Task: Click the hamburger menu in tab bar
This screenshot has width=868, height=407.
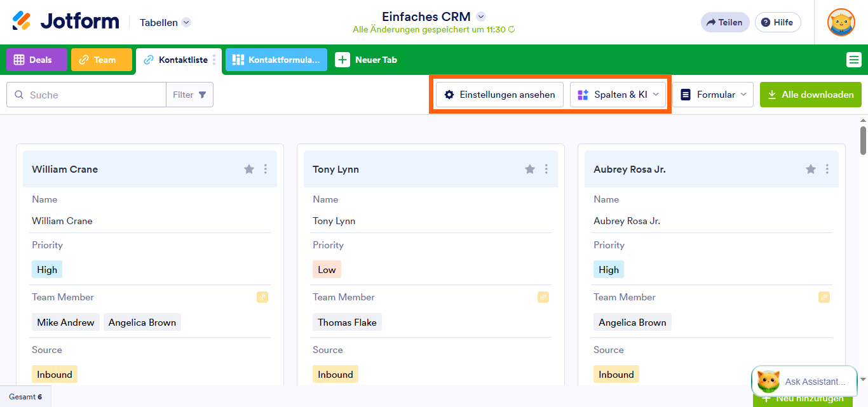Action: 853,60
